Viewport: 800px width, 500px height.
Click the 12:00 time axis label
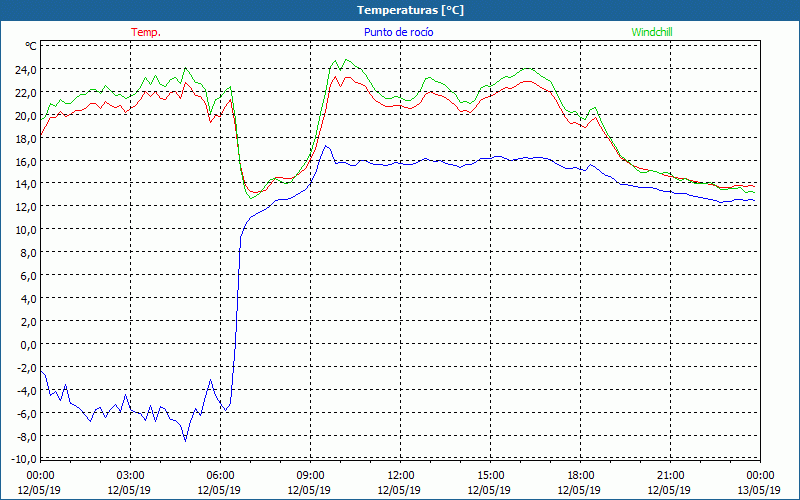click(x=401, y=476)
